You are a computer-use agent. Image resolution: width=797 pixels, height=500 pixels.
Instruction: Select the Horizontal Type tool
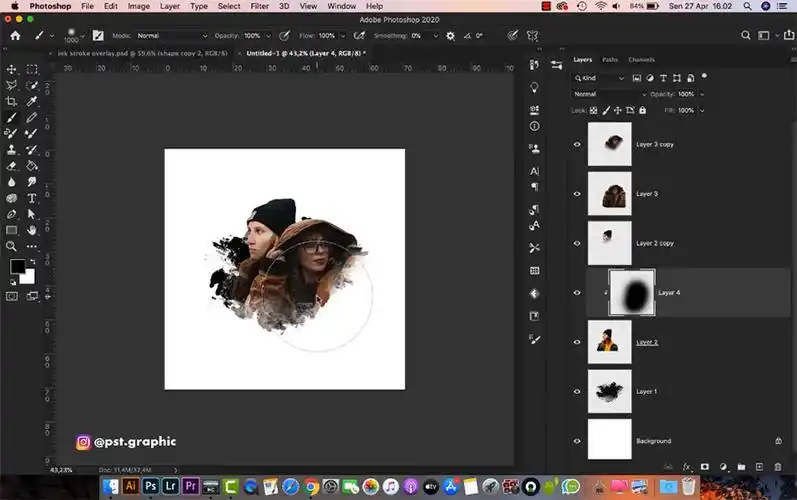(x=32, y=197)
